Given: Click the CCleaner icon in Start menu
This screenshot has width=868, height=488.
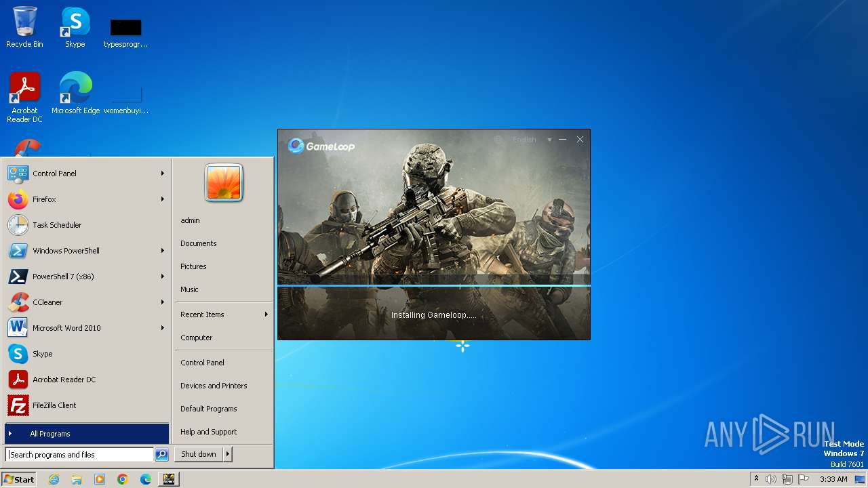Looking at the screenshot, I should [18, 302].
